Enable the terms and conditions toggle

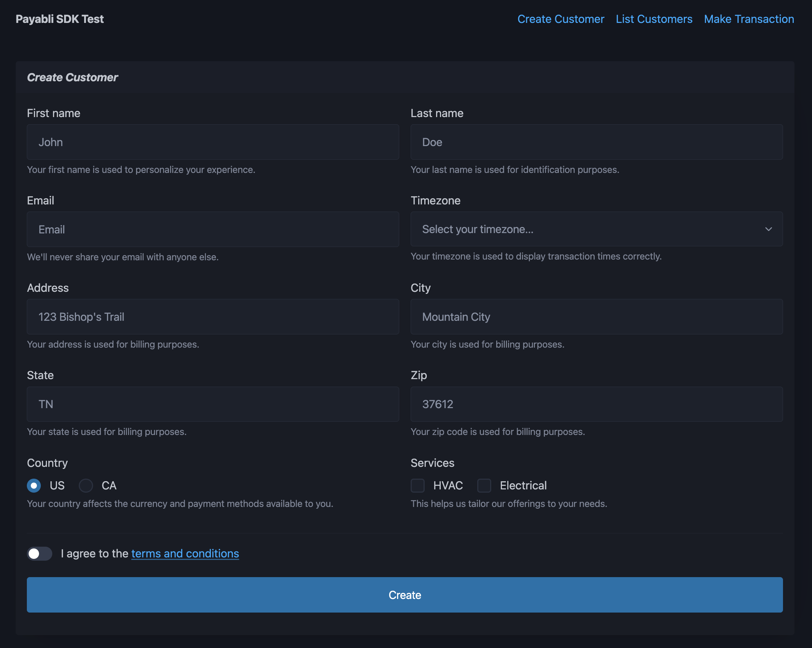point(39,553)
